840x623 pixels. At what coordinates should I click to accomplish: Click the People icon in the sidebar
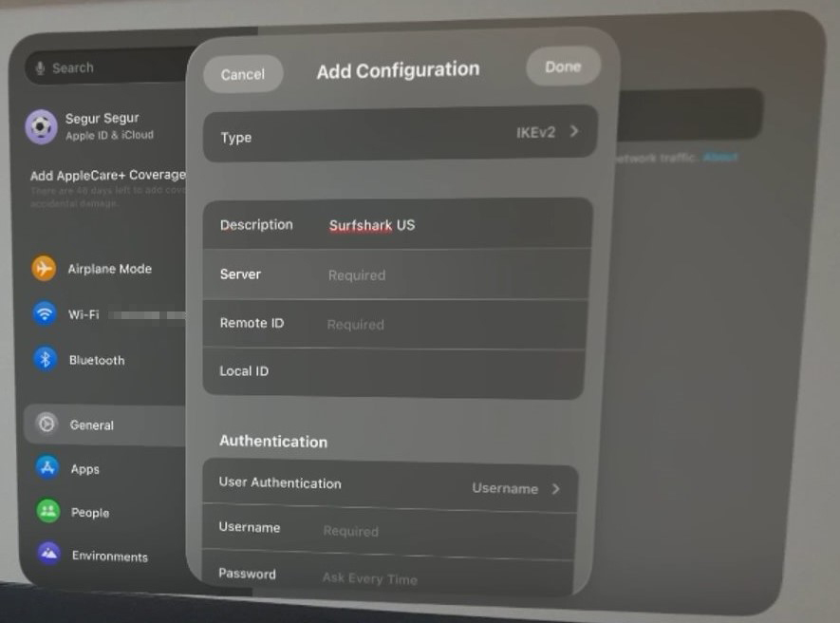click(45, 512)
